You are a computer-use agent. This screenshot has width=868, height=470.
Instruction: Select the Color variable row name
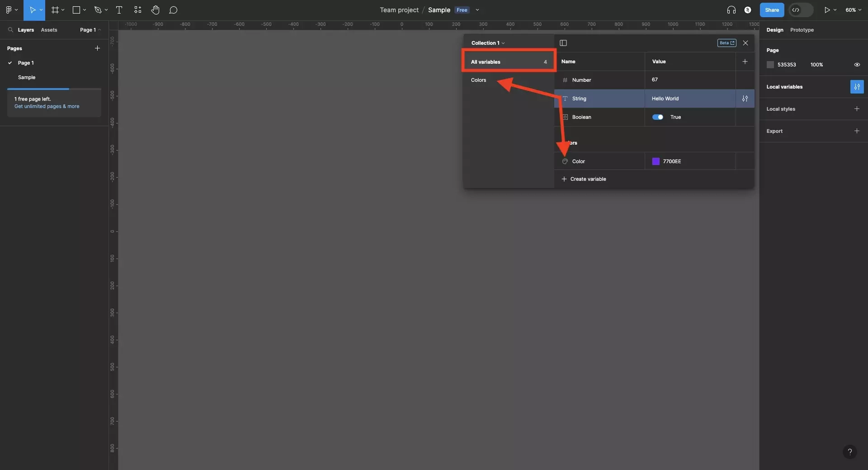click(578, 161)
